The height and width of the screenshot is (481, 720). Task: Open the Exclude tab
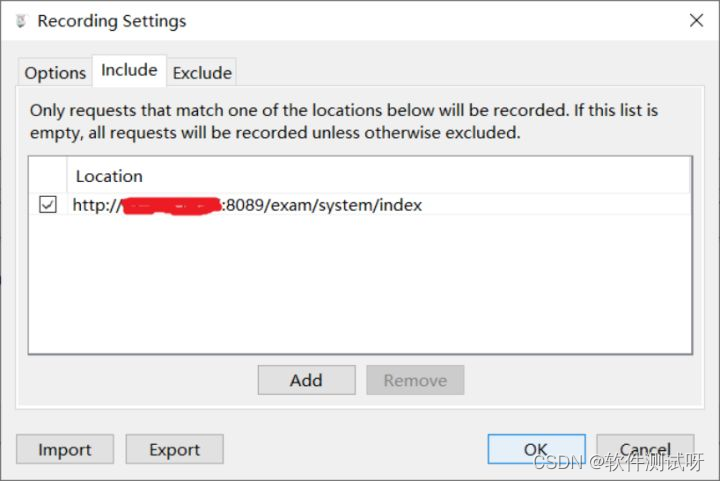[x=202, y=73]
